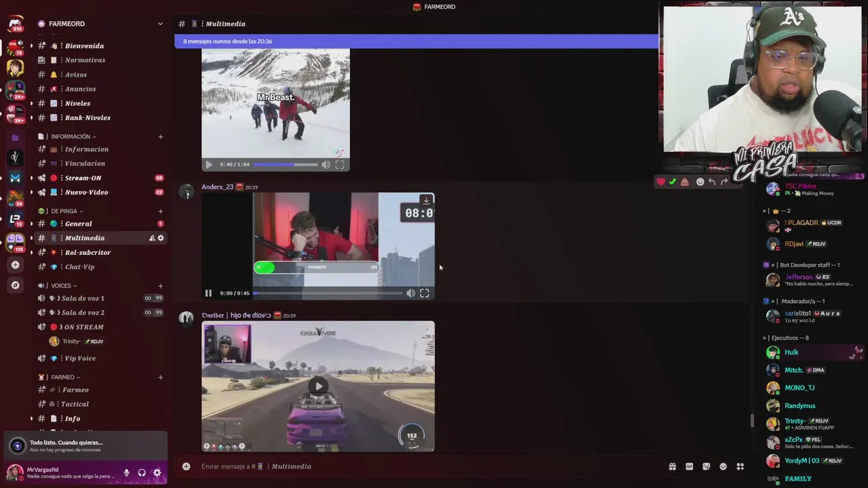Viewport: 868px width, 488px height.
Task: Add channel to VOICES category
Action: point(161,286)
